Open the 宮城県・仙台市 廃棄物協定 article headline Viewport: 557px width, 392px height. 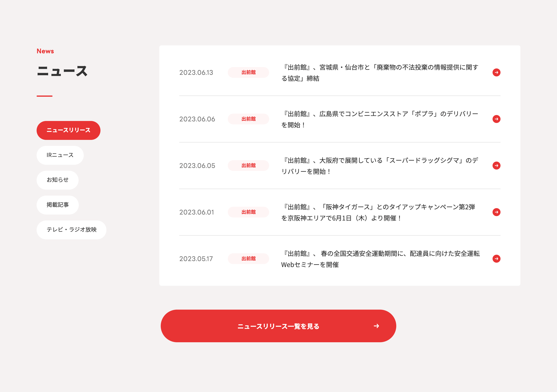[x=380, y=73]
